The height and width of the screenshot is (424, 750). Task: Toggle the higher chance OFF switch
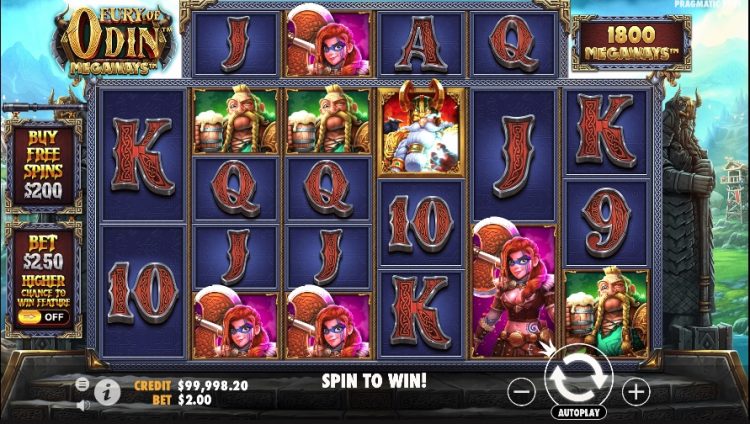[44, 317]
